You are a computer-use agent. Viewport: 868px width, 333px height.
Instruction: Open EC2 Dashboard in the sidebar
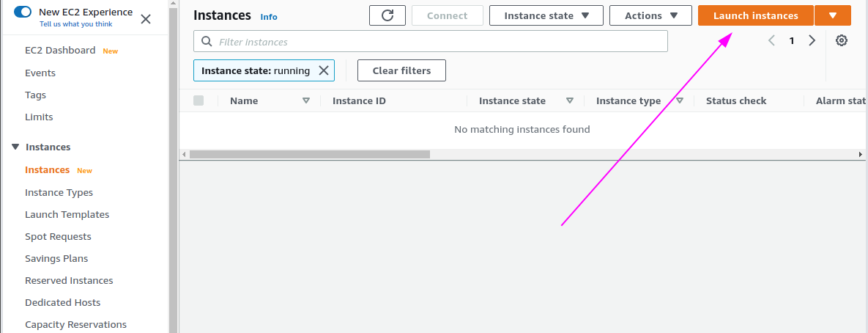pos(60,51)
